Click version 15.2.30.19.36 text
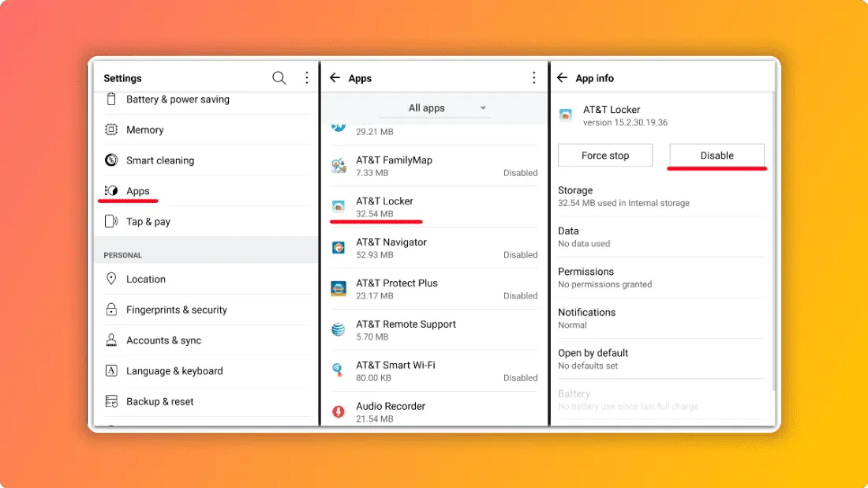The width and height of the screenshot is (868, 488). coord(625,122)
